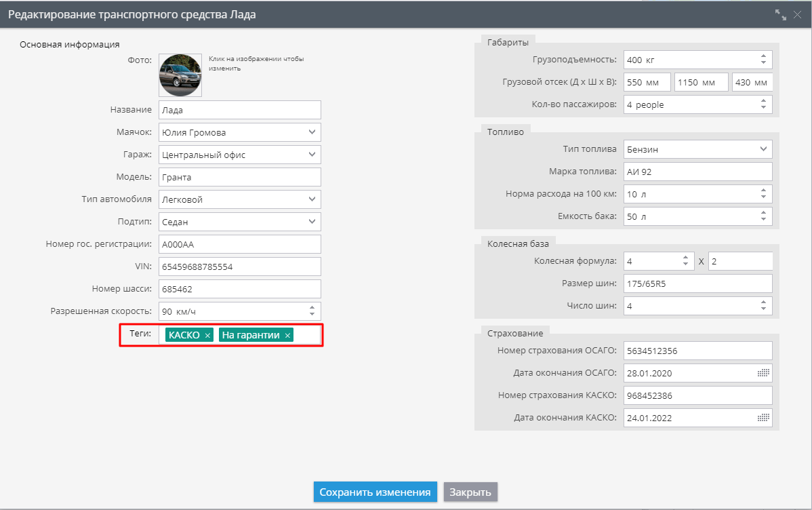This screenshot has height=510, width=812.
Task: Edit second Колесная формула field value 2
Action: 741,260
